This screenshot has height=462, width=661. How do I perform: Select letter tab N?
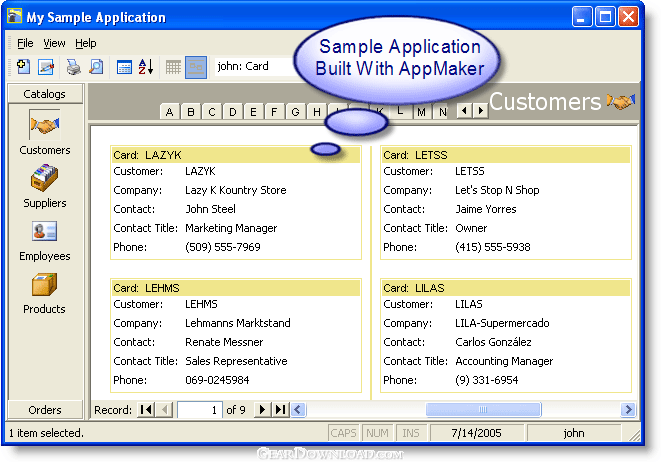[442, 112]
